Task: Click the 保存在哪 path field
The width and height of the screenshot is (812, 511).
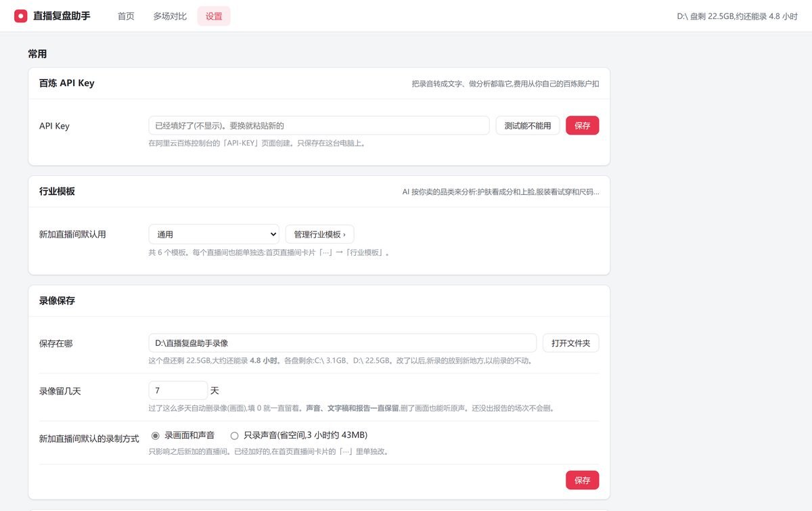Action: tap(342, 343)
